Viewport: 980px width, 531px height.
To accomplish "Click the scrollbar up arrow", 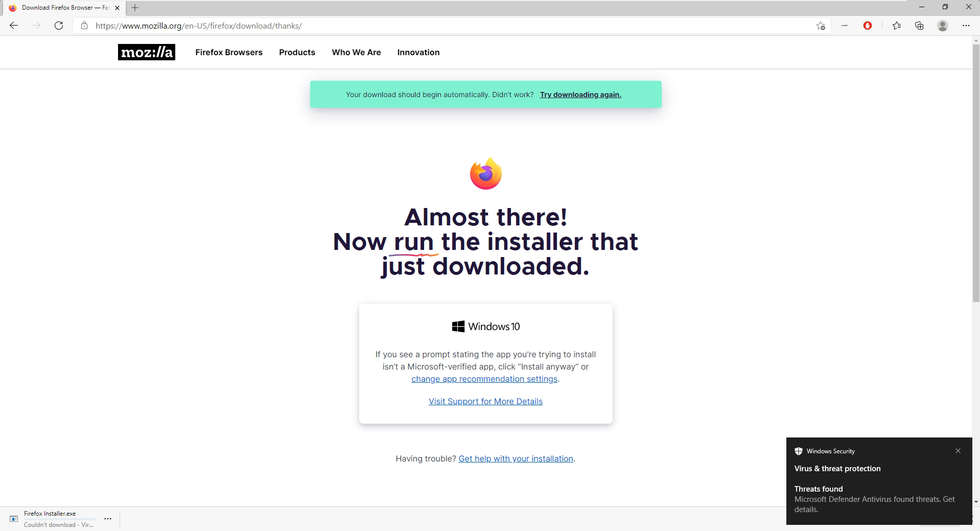I will (x=976, y=39).
